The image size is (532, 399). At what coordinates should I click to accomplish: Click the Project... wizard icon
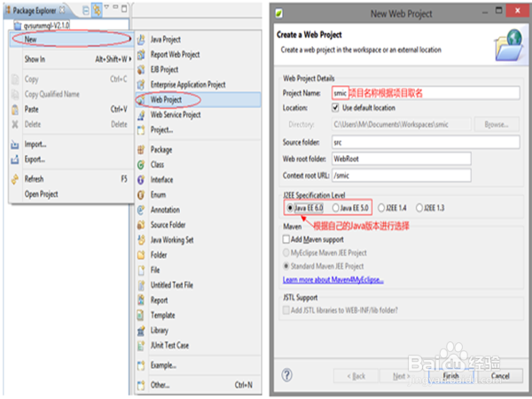pos(141,130)
